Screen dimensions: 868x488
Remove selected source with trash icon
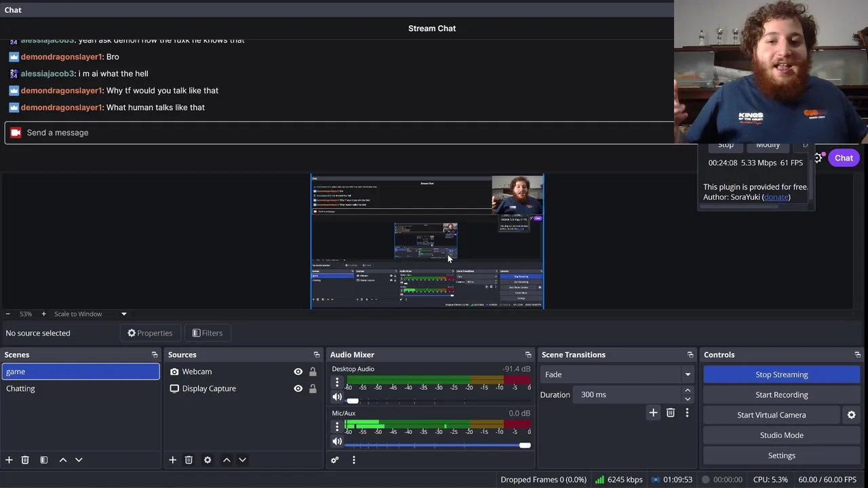click(189, 460)
